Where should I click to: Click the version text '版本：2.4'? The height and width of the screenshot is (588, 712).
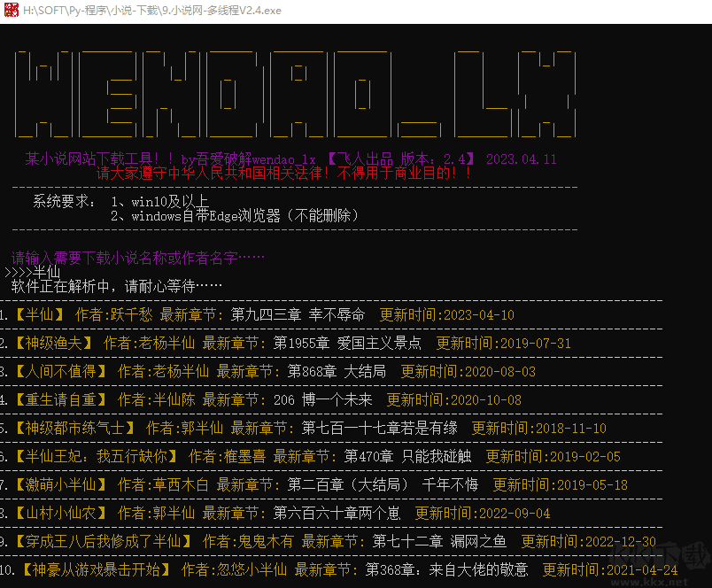[x=434, y=159]
